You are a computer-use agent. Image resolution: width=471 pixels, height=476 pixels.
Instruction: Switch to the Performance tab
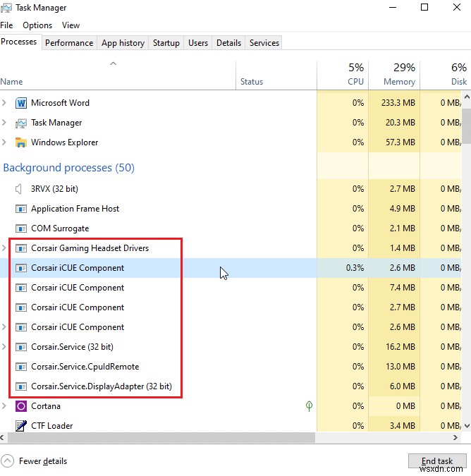[x=69, y=43]
